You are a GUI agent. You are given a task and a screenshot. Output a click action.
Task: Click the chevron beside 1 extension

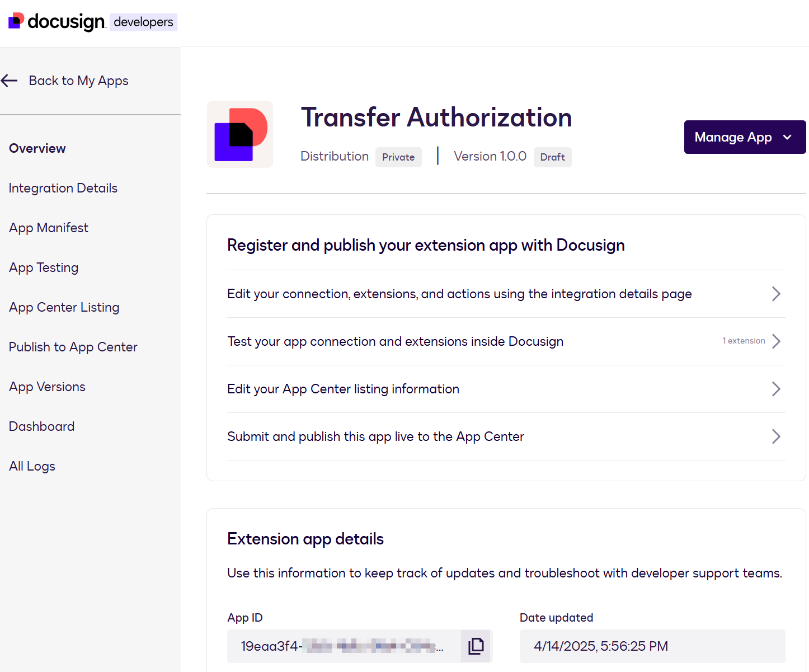click(777, 341)
